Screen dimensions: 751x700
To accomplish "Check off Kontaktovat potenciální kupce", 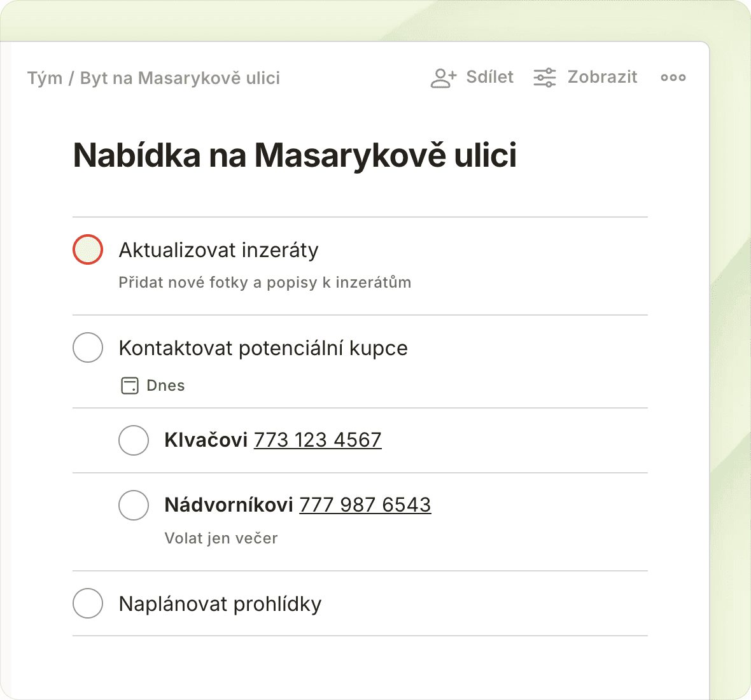I will tap(88, 347).
